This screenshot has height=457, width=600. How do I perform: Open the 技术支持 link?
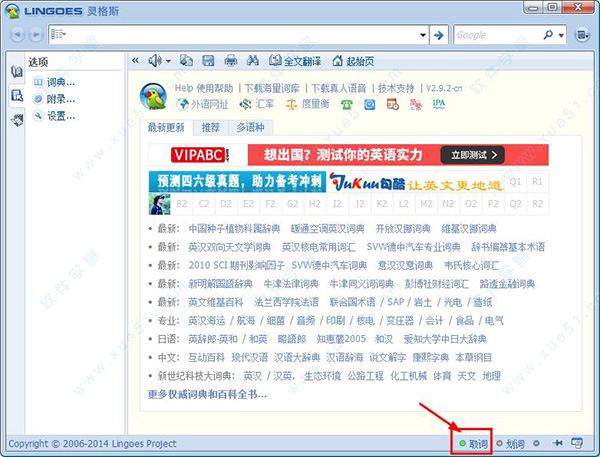(x=396, y=88)
